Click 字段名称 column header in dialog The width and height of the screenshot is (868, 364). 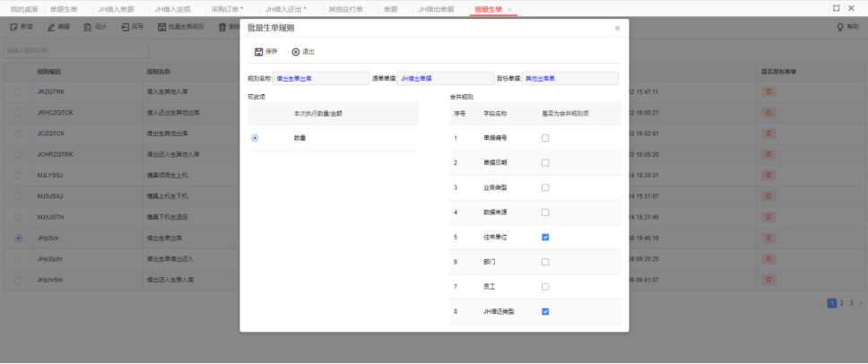496,113
